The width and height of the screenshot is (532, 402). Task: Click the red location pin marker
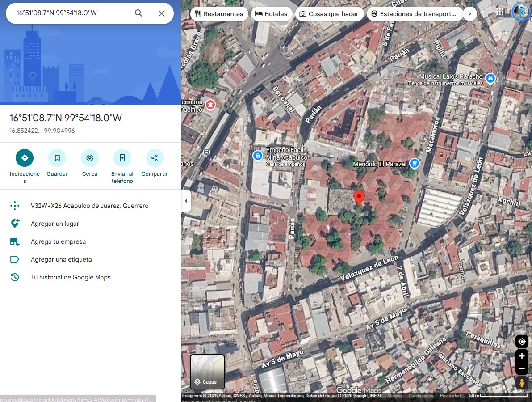click(359, 198)
